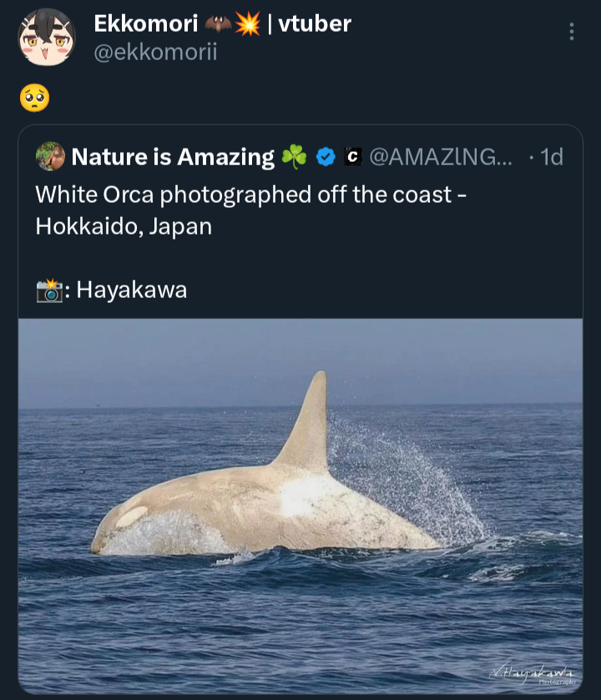Open the tweet's three-dot more options menu
Screen dimensions: 601x700
point(571,32)
